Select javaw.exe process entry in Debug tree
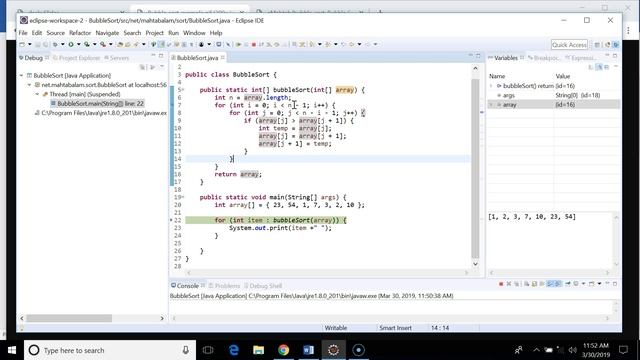Viewport: 640px width, 360px height. point(101,113)
